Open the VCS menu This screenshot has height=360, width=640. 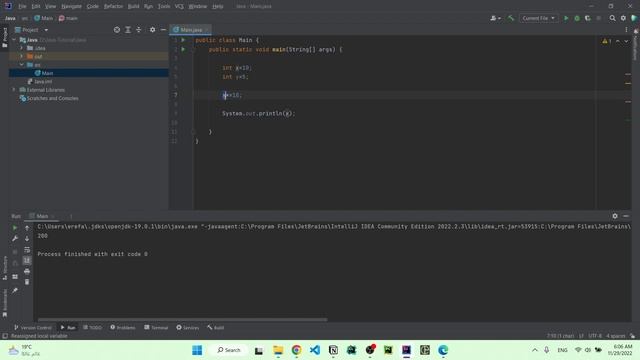click(179, 7)
